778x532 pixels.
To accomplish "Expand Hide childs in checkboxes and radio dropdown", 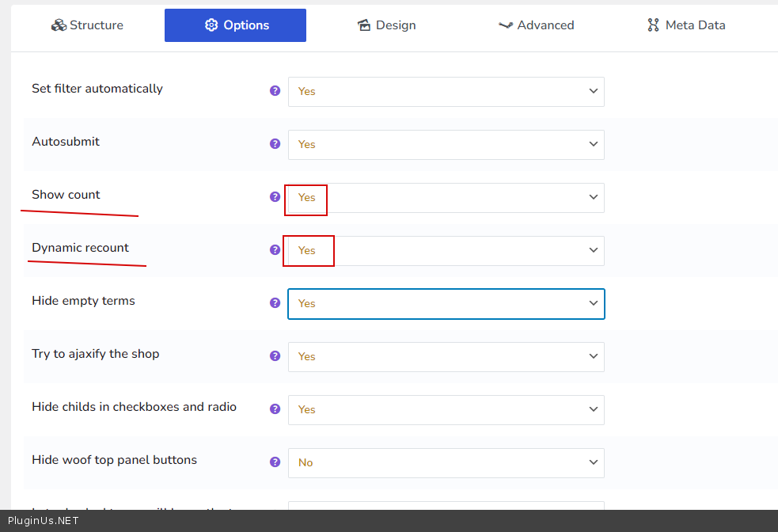I will (x=446, y=410).
